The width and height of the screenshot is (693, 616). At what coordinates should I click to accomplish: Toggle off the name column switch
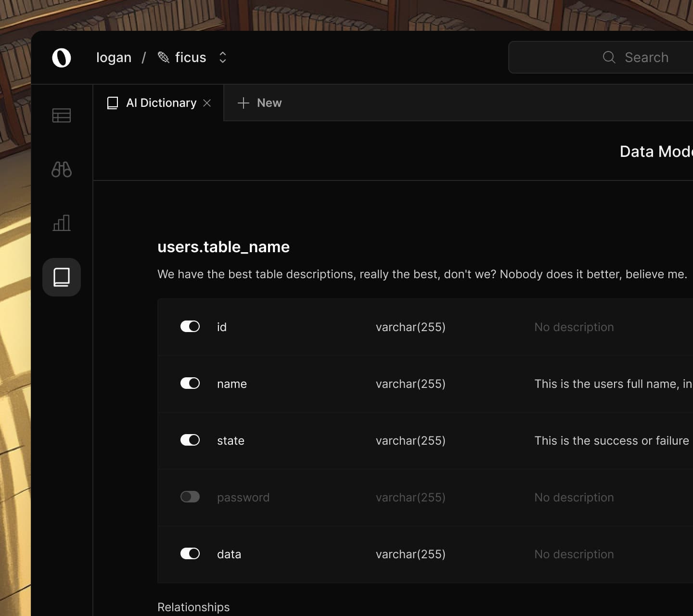[x=190, y=384]
